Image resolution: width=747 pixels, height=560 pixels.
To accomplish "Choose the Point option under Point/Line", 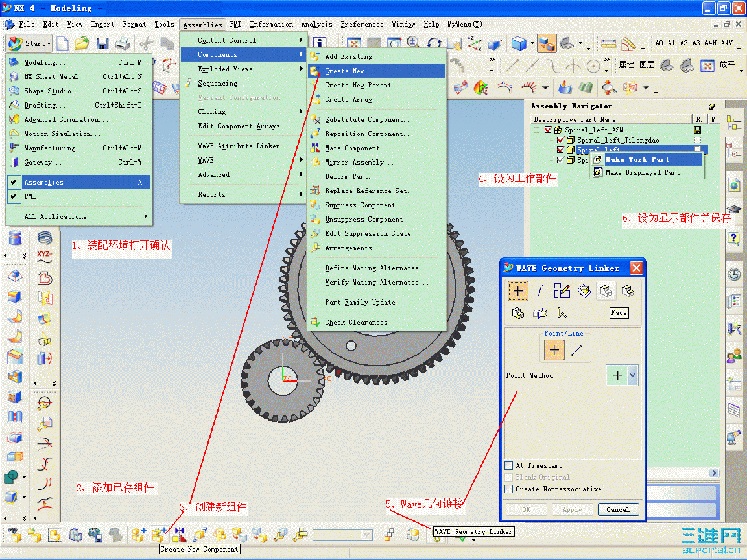I will (554, 351).
